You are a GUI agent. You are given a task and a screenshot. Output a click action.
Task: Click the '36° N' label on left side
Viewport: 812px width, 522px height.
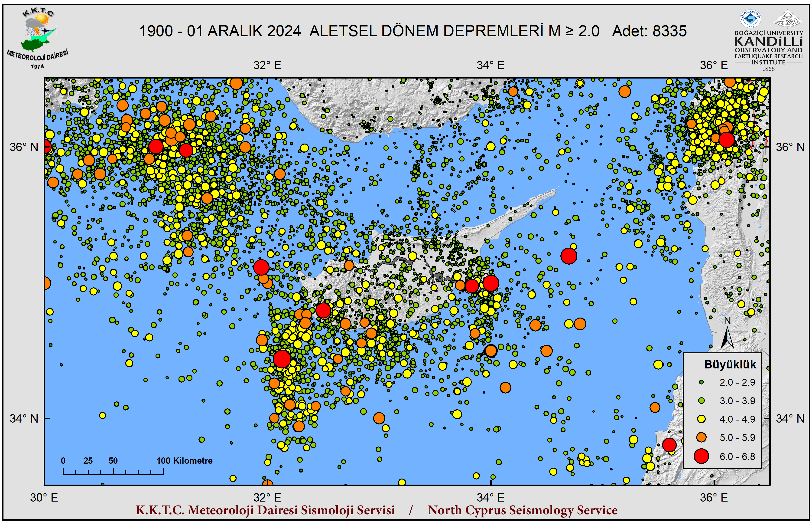(24, 147)
